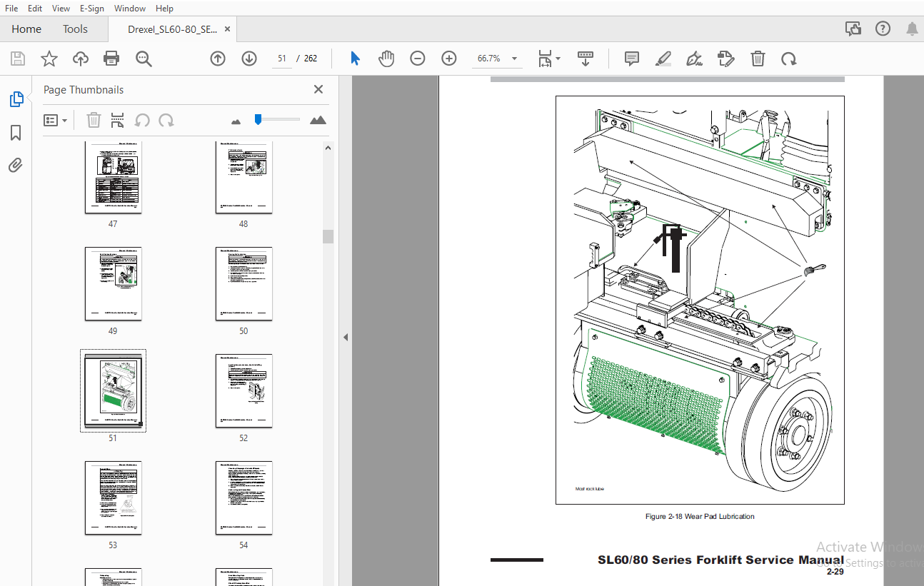Open the Edit menu

click(x=35, y=9)
